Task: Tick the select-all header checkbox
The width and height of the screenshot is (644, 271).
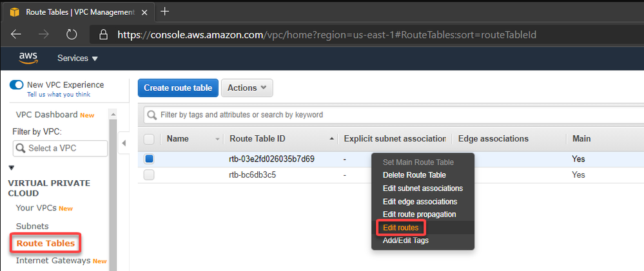Action: (149, 139)
